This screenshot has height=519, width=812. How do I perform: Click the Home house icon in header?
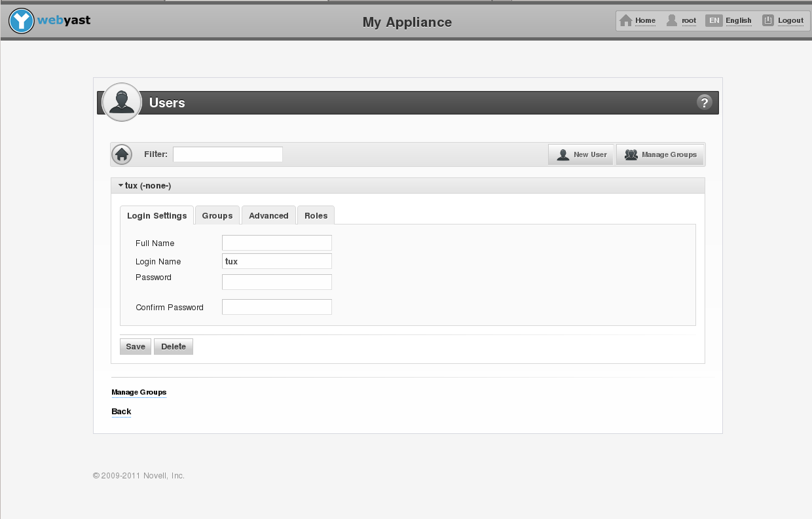(x=626, y=20)
